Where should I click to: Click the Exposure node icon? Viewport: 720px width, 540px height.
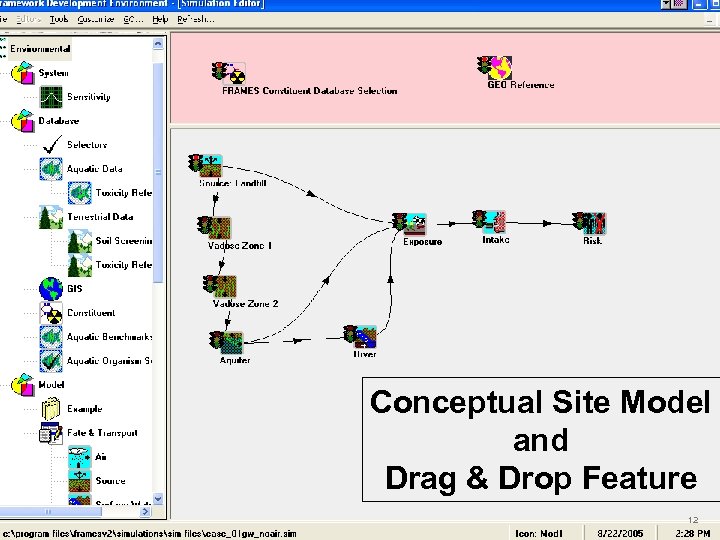(410, 224)
